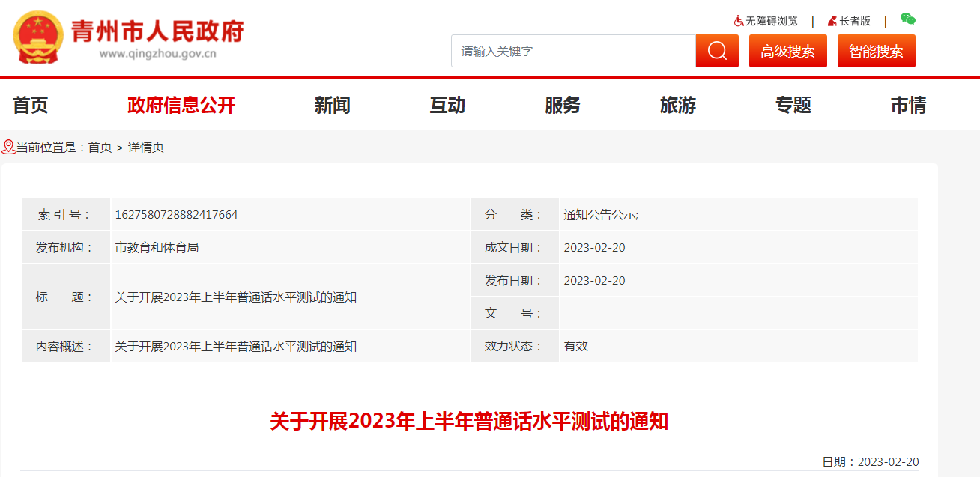Viewport: 980px width, 477px height.
Task: Open the 政府信息公开 menu item
Action: coord(181,106)
